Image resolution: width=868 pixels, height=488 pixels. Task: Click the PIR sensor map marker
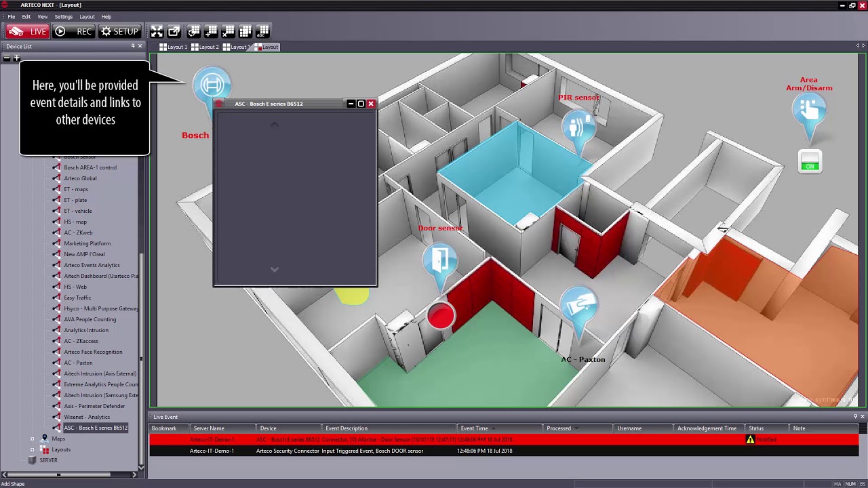click(578, 127)
